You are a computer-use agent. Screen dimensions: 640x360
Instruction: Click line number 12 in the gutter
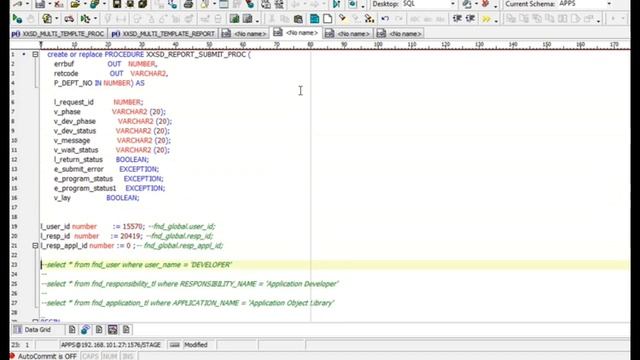pyautogui.click(x=14, y=160)
